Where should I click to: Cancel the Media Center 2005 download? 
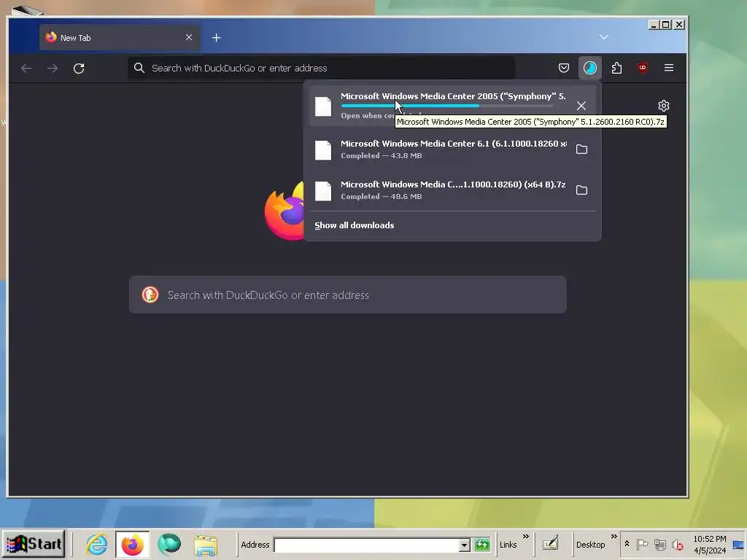[x=581, y=106]
